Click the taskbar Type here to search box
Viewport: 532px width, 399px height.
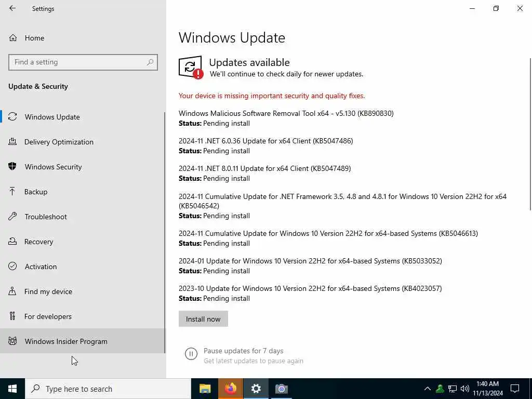tap(108, 389)
